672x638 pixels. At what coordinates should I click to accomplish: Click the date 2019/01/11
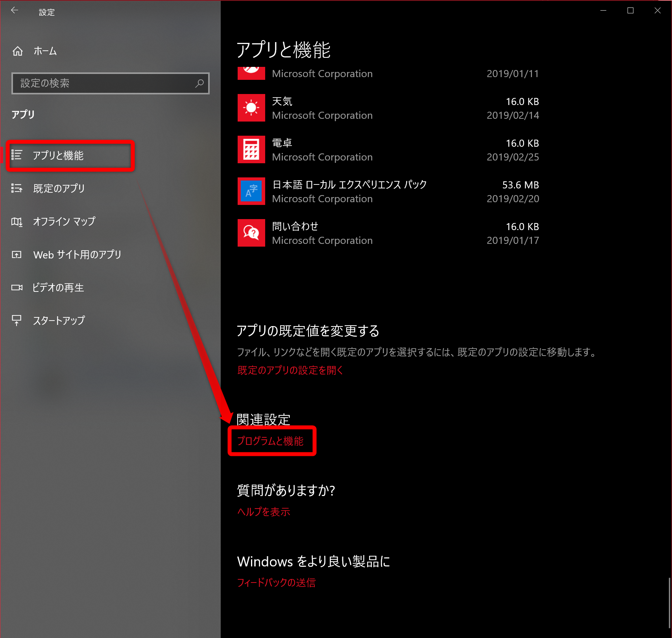coord(513,74)
